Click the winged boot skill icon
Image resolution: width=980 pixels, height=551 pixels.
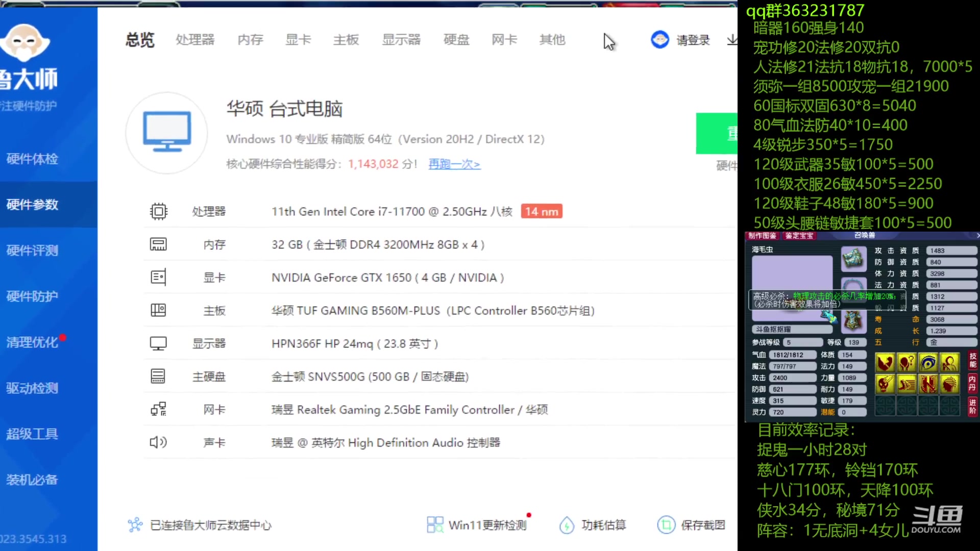906,384
